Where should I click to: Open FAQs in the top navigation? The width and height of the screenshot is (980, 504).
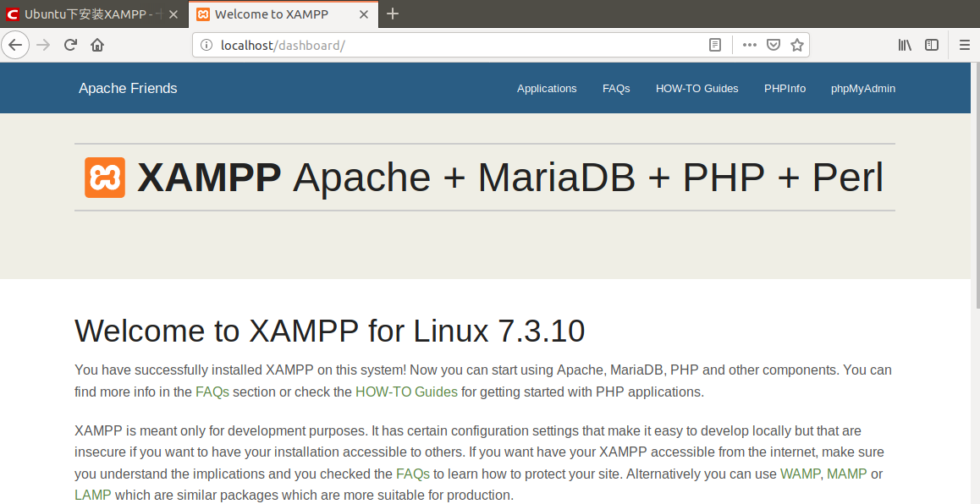click(x=616, y=89)
